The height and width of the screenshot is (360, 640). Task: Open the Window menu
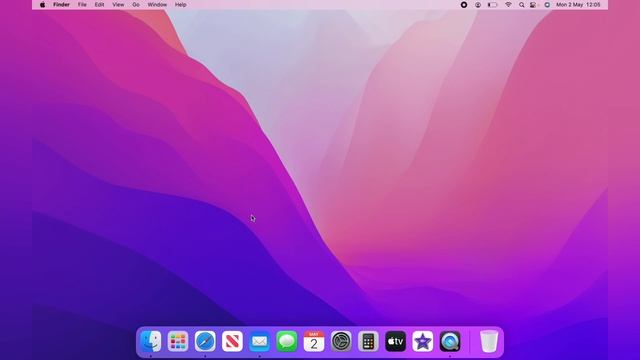tap(157, 5)
